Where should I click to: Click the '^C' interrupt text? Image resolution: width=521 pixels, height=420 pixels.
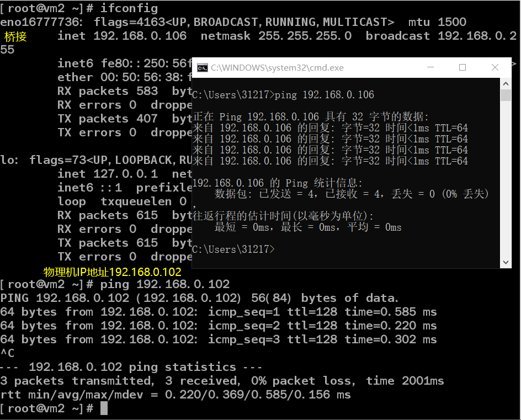click(7, 353)
